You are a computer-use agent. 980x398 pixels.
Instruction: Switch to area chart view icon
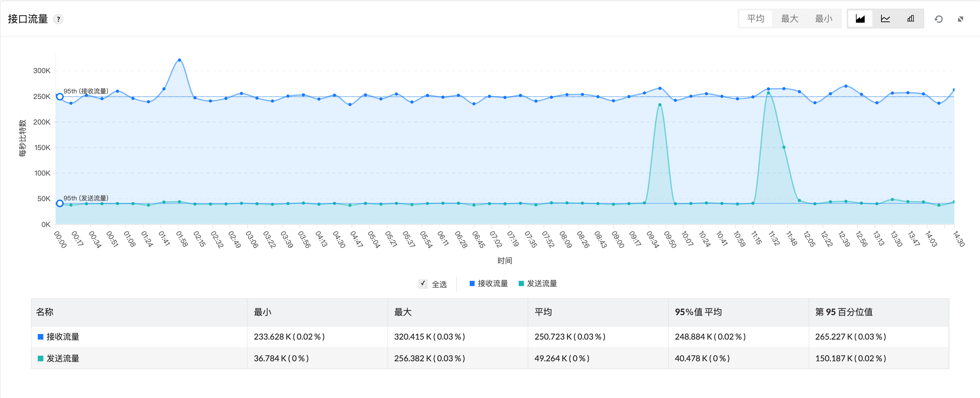860,19
